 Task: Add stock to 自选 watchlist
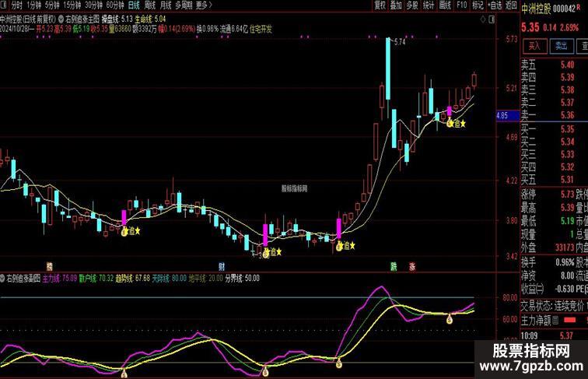[x=495, y=5]
